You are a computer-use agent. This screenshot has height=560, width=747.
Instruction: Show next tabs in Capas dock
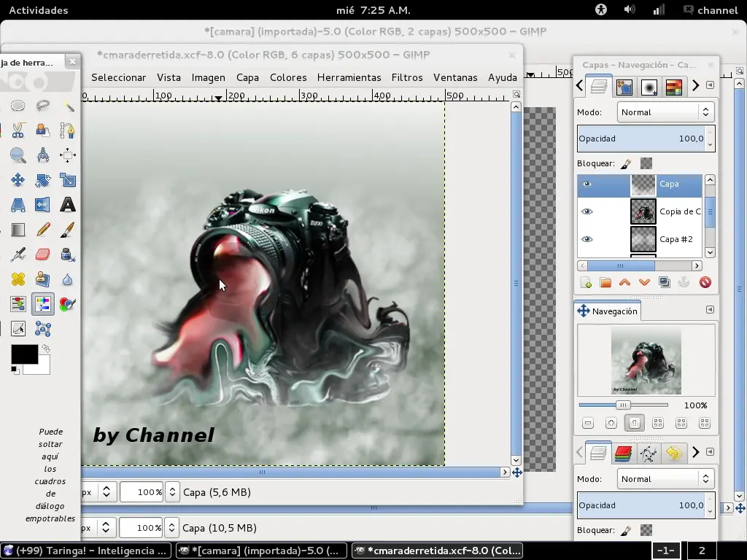[696, 86]
